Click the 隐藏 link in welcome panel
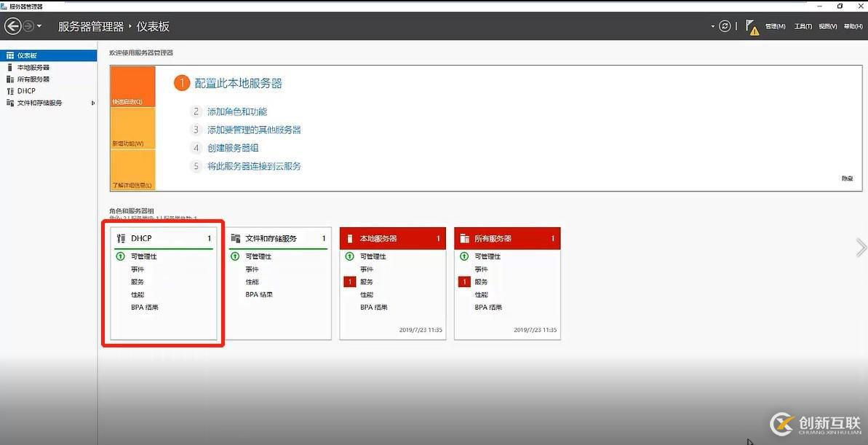Viewport: 868px width, 445px height. pos(847,178)
